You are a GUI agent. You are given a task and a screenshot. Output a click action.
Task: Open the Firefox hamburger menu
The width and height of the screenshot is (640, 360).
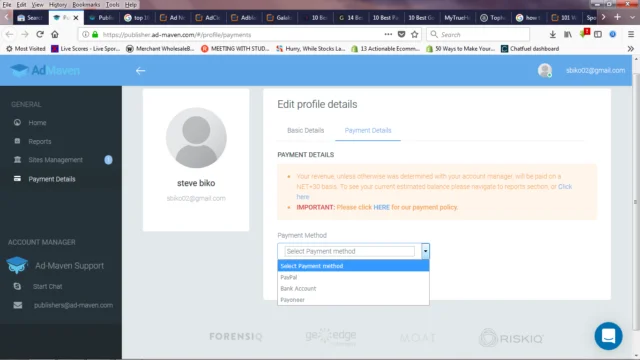point(631,35)
